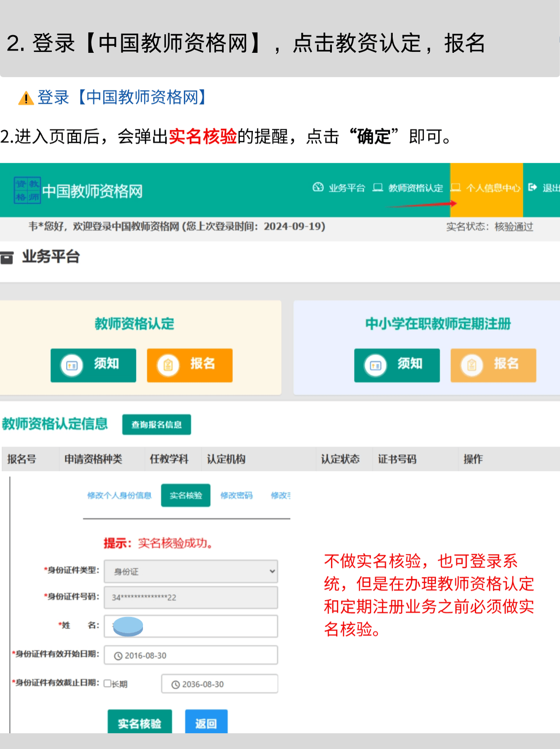Click the 须知 icon under 中小学在职教师定期注册
Screen dimensions: 560x749
[x=376, y=365]
